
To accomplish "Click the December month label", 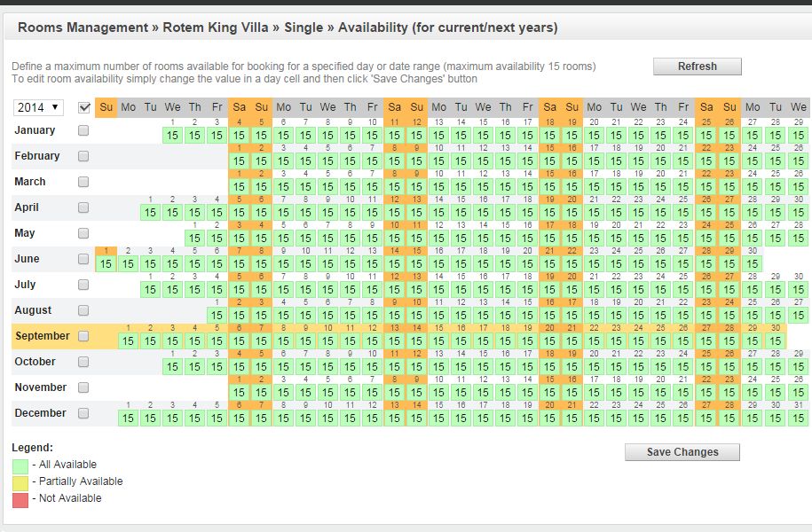I will pos(41,413).
